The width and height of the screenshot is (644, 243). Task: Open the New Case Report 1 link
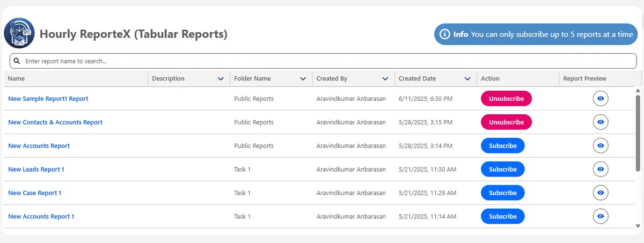(35, 193)
